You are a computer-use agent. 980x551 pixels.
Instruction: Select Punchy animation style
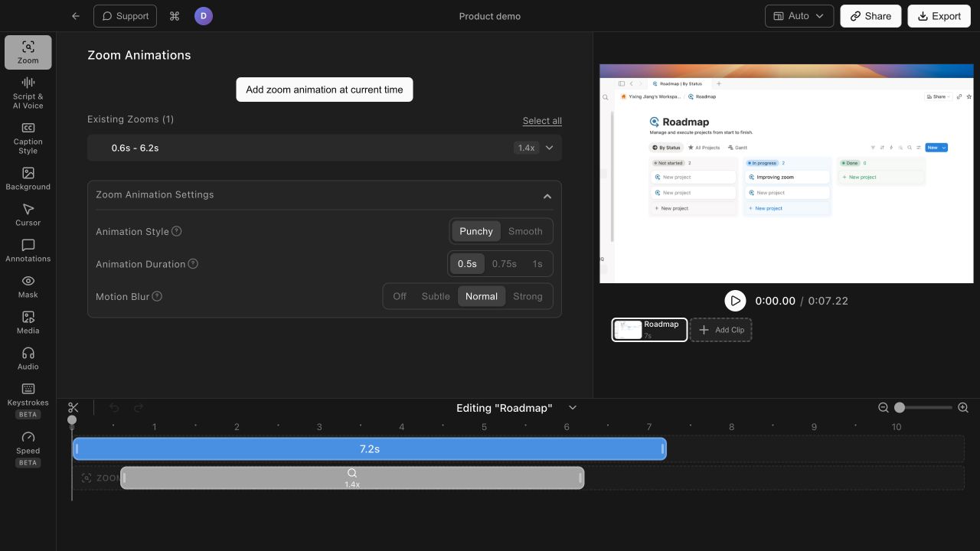click(476, 231)
